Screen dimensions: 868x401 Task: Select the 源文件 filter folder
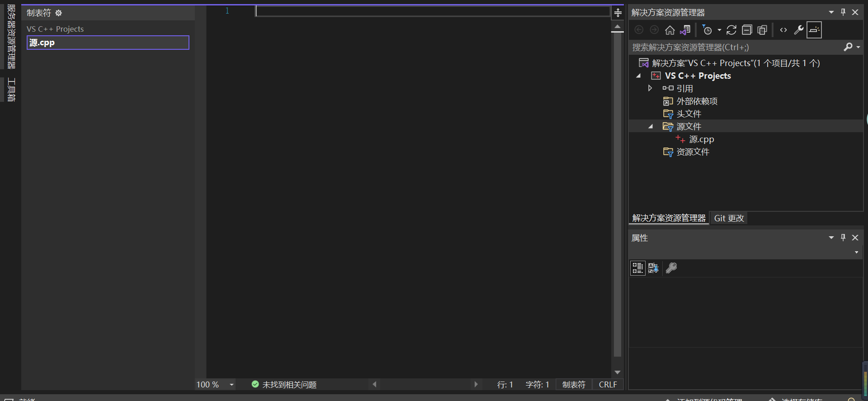(x=689, y=127)
